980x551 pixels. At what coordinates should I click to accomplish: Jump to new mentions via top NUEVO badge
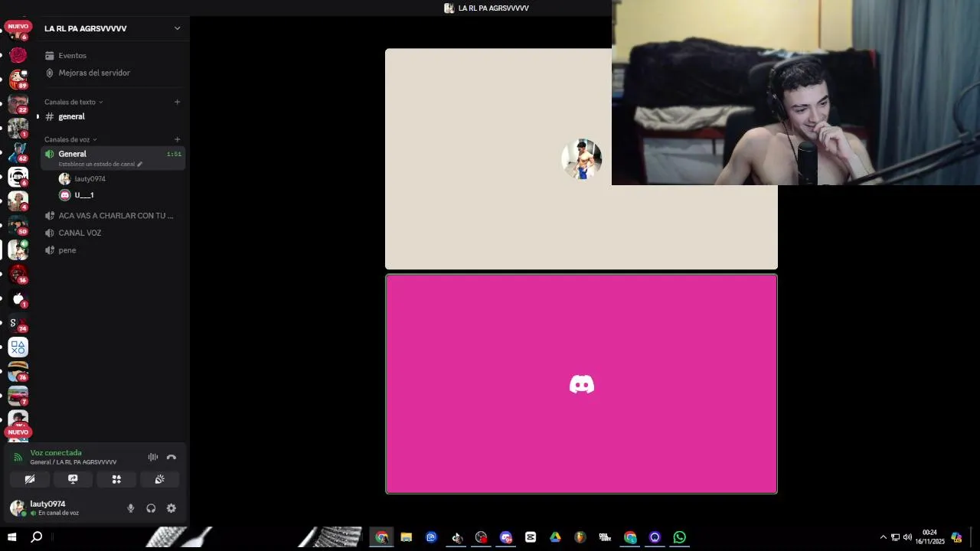[18, 26]
